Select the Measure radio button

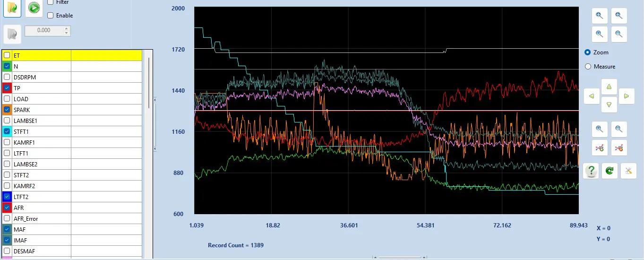coord(588,67)
